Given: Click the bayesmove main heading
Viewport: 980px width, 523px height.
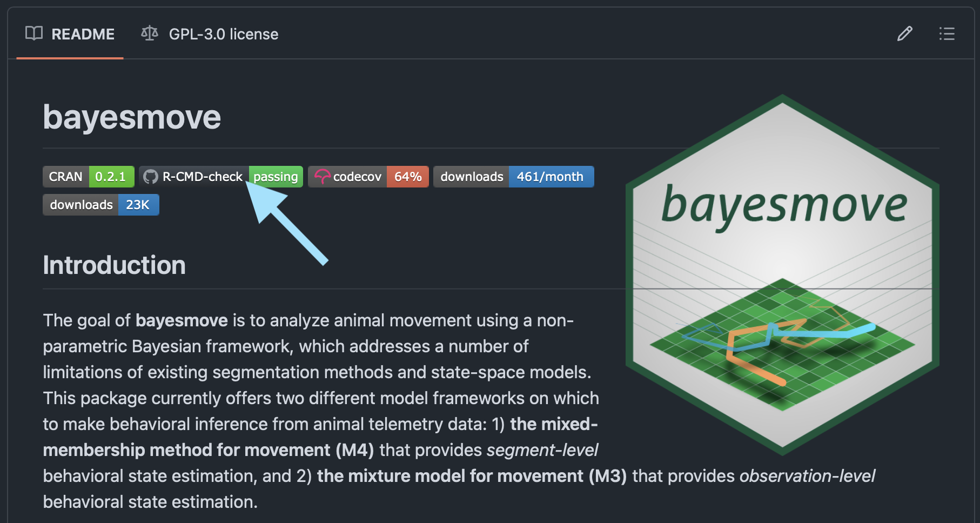Looking at the screenshot, I should pos(132,117).
